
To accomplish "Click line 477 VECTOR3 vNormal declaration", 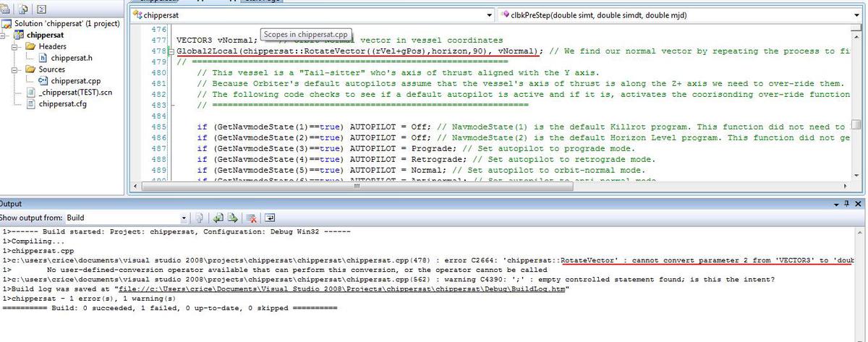I will [216, 40].
